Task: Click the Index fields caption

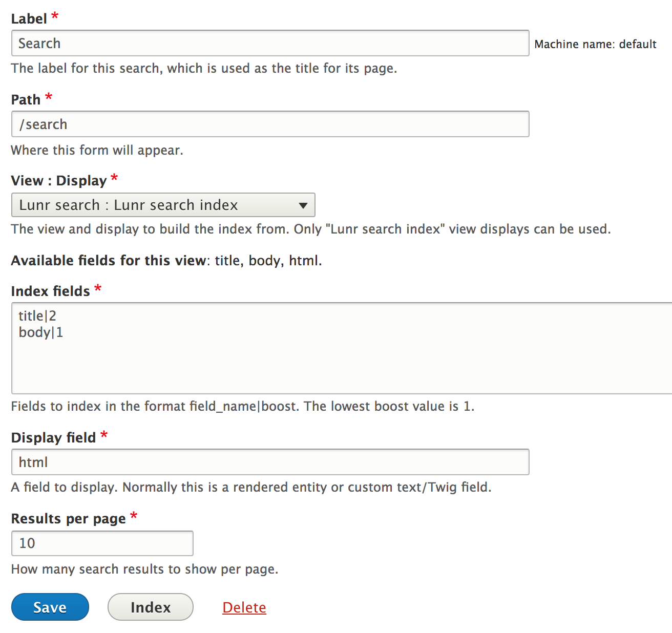Action: click(51, 291)
